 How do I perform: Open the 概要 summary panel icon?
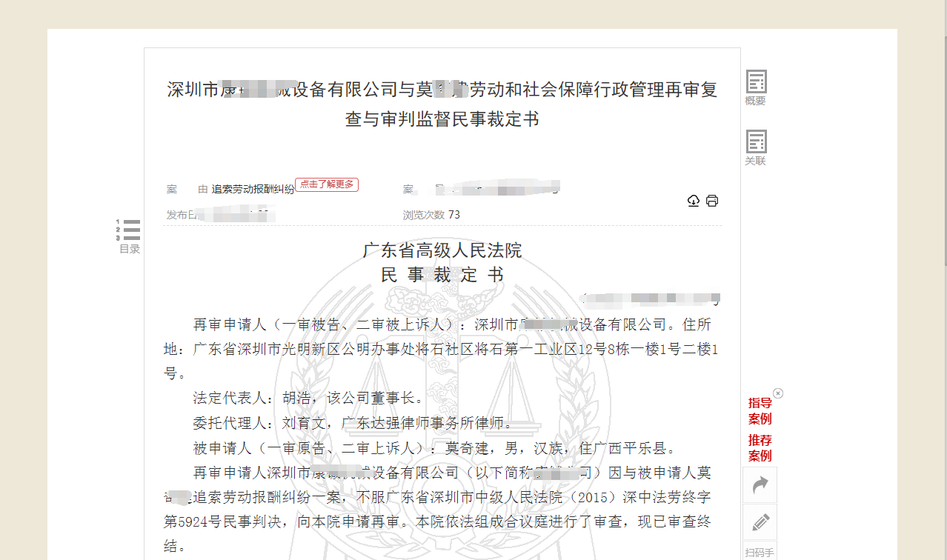click(756, 87)
